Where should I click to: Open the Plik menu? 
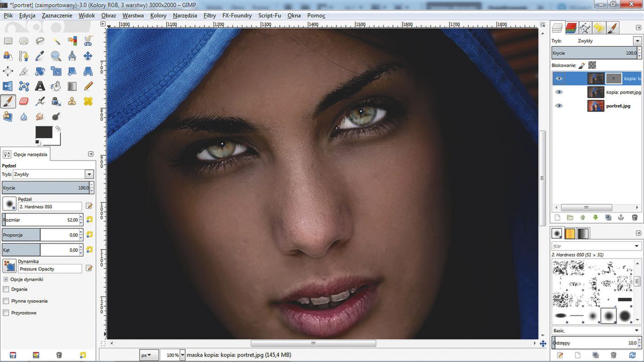click(x=8, y=16)
